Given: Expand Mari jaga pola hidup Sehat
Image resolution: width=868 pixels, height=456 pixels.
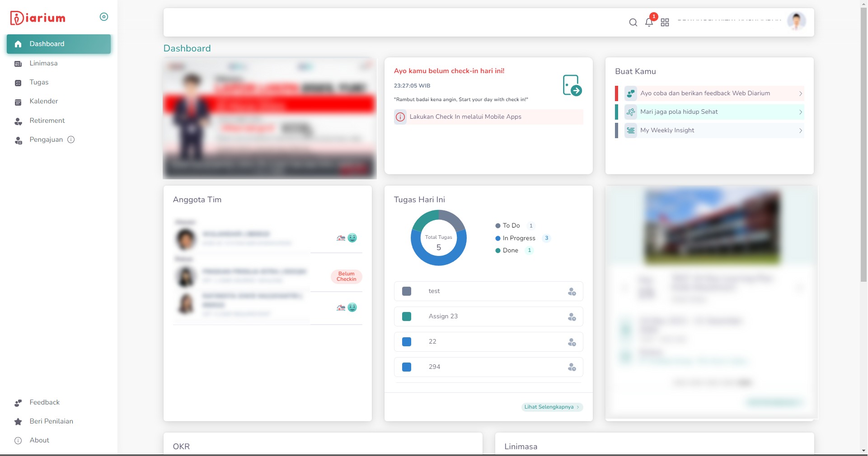Looking at the screenshot, I should pos(800,112).
